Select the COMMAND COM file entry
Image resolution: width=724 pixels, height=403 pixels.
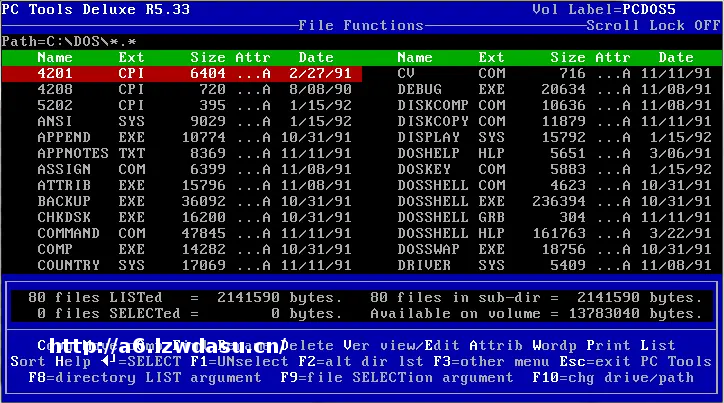[x=182, y=233]
